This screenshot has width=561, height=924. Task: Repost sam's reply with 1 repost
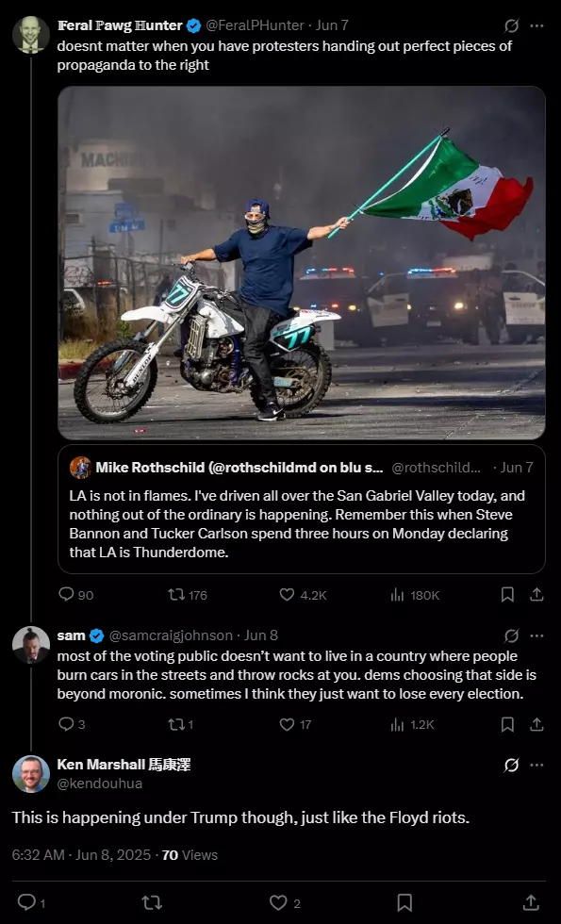[x=180, y=724]
